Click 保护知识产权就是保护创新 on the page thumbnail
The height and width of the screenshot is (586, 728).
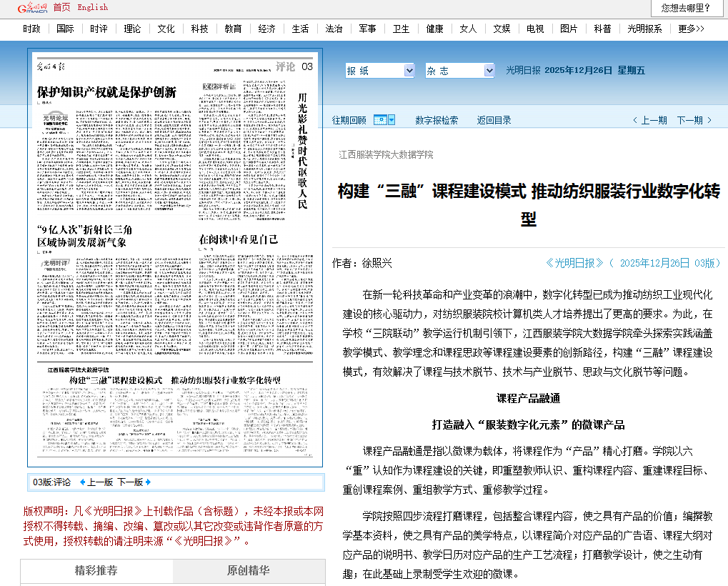106,91
